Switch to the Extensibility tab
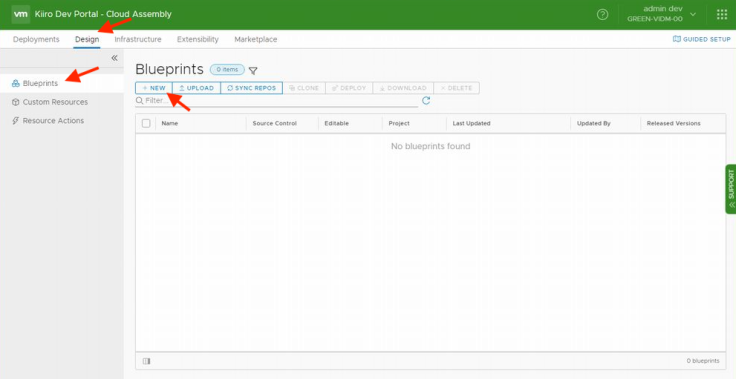This screenshot has height=379, width=736. coord(198,39)
